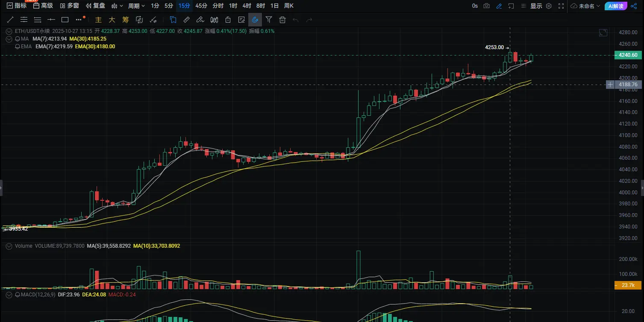This screenshot has width=644, height=322.
Task: Select the 4时 timeframe
Action: [247, 6]
